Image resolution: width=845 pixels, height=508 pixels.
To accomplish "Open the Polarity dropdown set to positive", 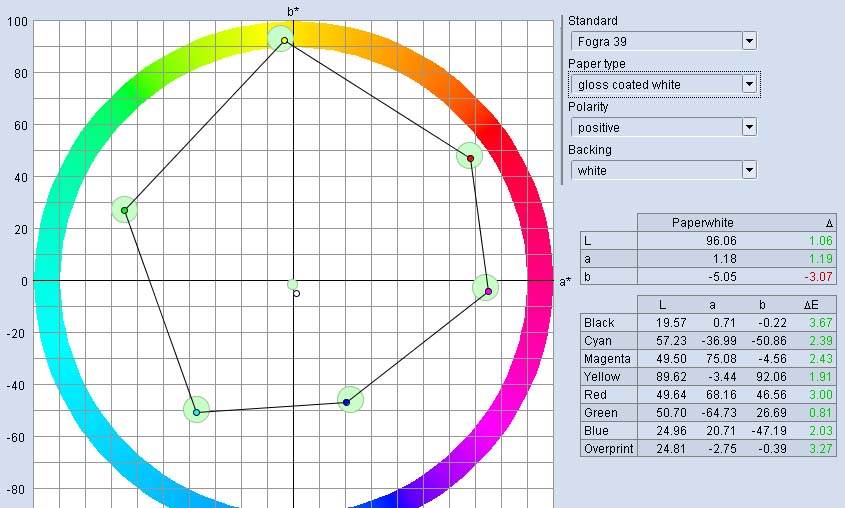I will [662, 128].
